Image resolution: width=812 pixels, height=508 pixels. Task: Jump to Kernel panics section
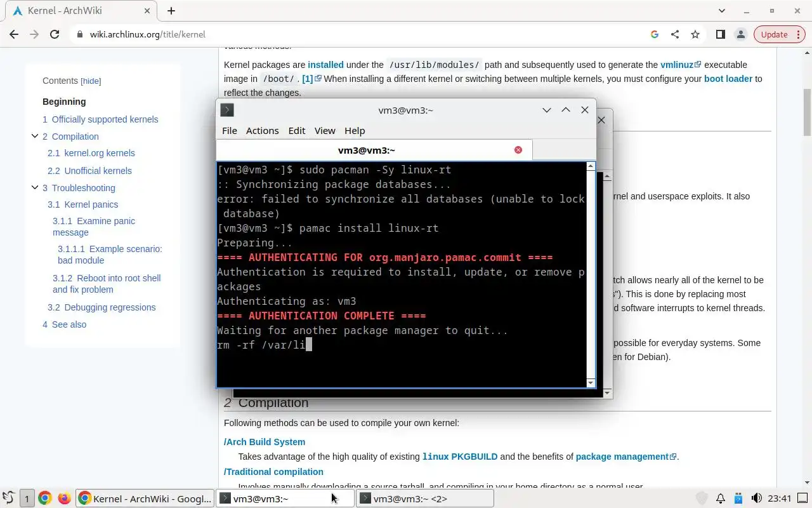(x=82, y=204)
